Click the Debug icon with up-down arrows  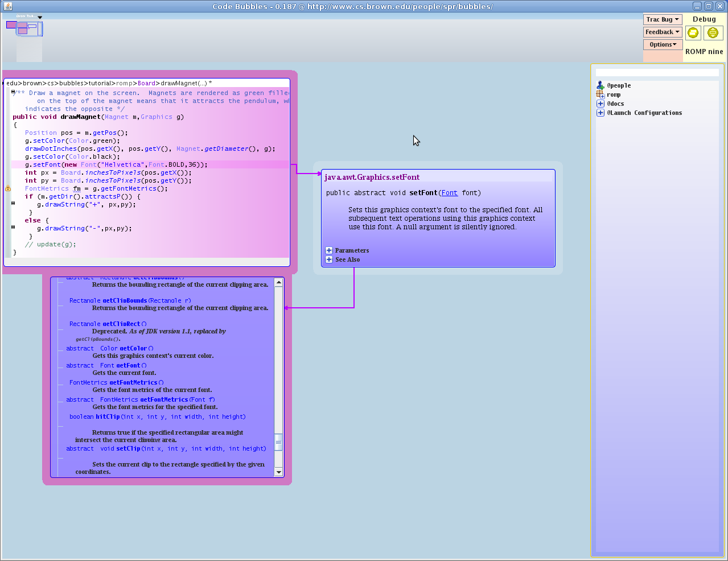tap(713, 33)
